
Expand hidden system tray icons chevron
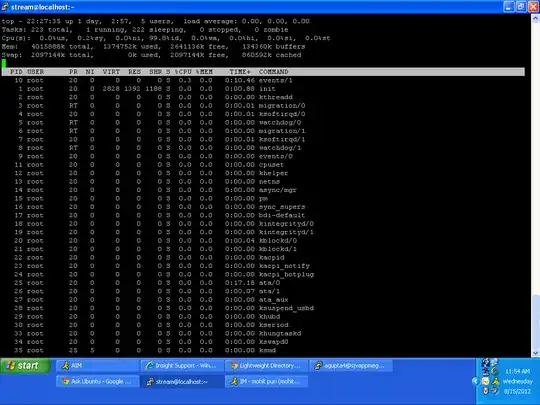pyautogui.click(x=475, y=381)
